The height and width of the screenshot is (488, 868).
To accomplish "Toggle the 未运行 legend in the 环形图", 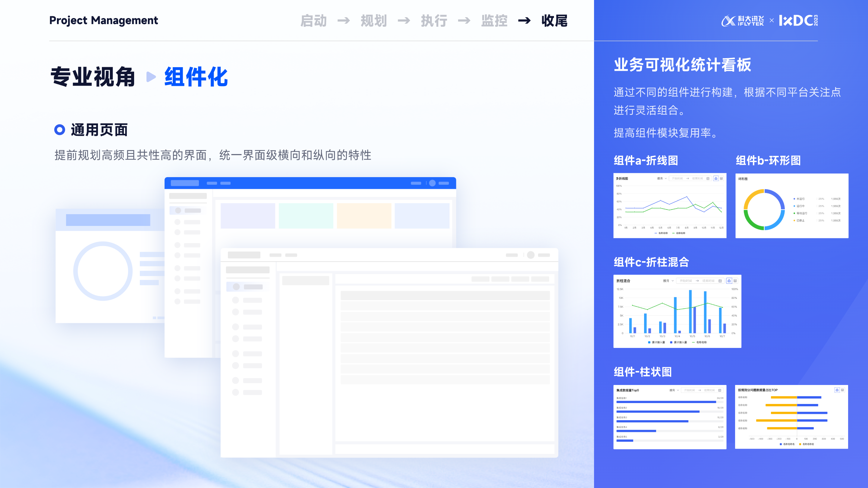I will (x=799, y=199).
